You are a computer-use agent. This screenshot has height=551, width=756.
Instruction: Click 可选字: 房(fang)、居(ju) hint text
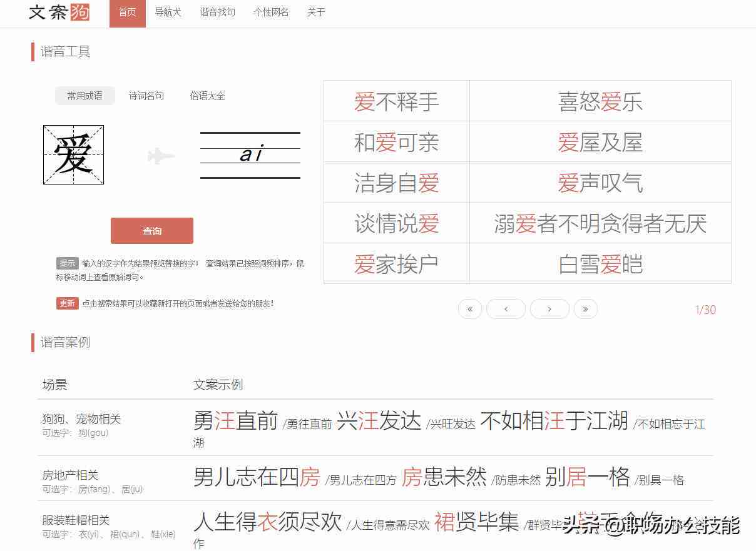click(x=93, y=489)
